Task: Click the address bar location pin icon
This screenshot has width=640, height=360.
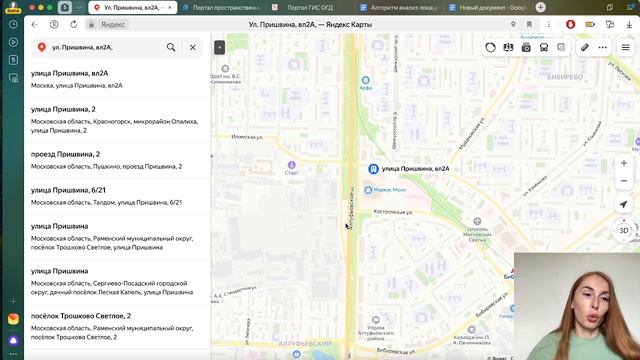Action: click(x=513, y=24)
